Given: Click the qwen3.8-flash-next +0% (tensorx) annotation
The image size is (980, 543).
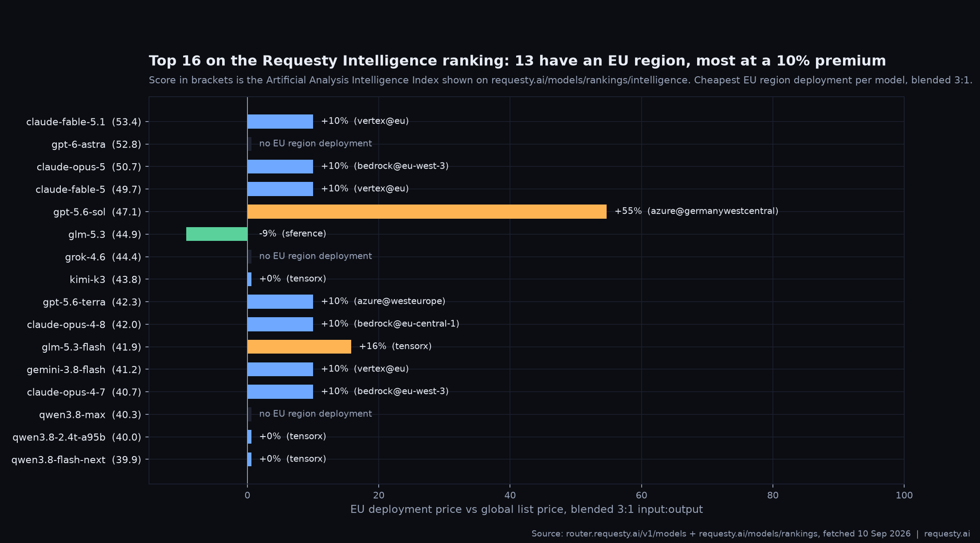Looking at the screenshot, I should (293, 459).
